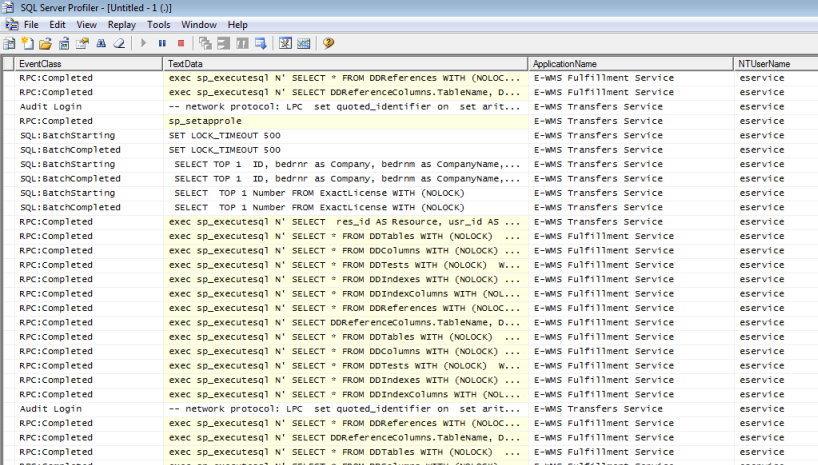Open a trace table toolbar icon

64,43
